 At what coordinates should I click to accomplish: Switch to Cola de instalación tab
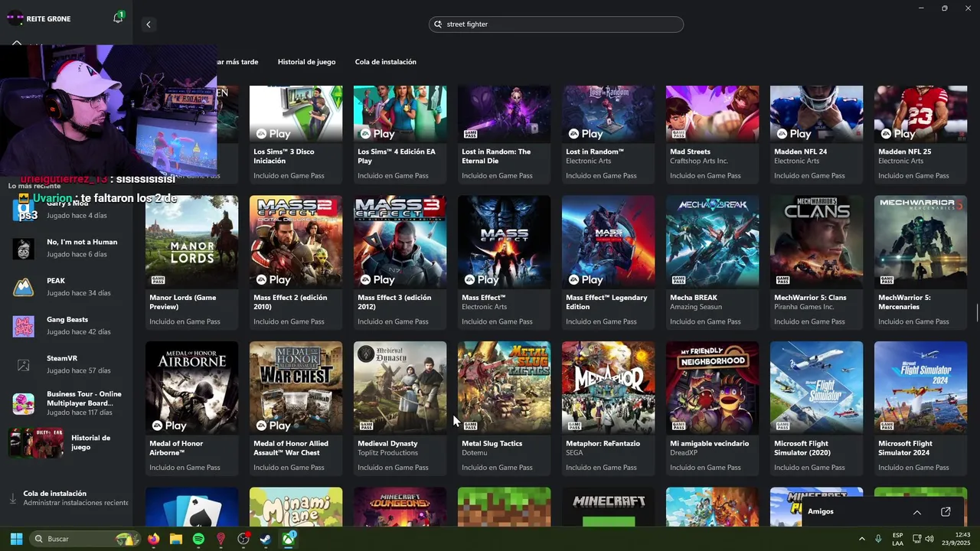pos(386,62)
